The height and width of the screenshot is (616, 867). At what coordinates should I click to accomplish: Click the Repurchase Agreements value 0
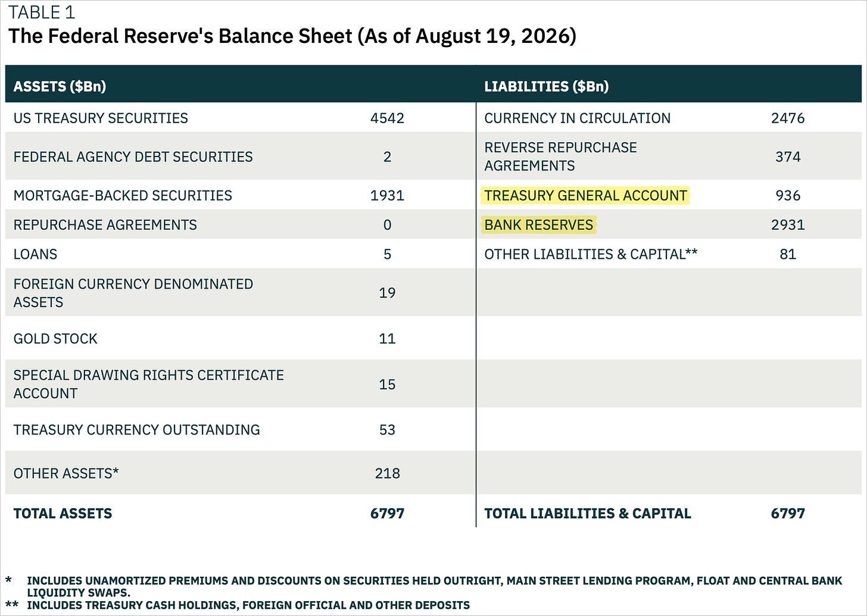387,224
